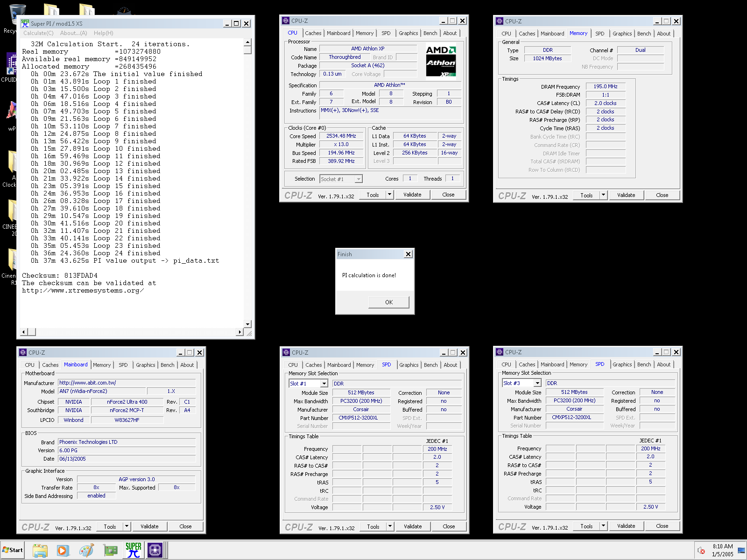Open Mainboard tab in CPU-Z Slot #3 window
This screenshot has height=560, width=747.
tap(552, 364)
